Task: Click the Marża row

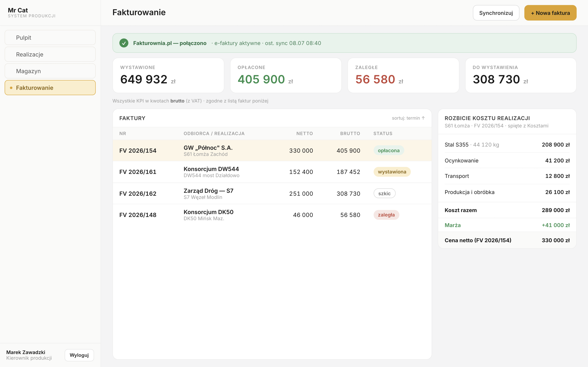Action: coord(507,225)
